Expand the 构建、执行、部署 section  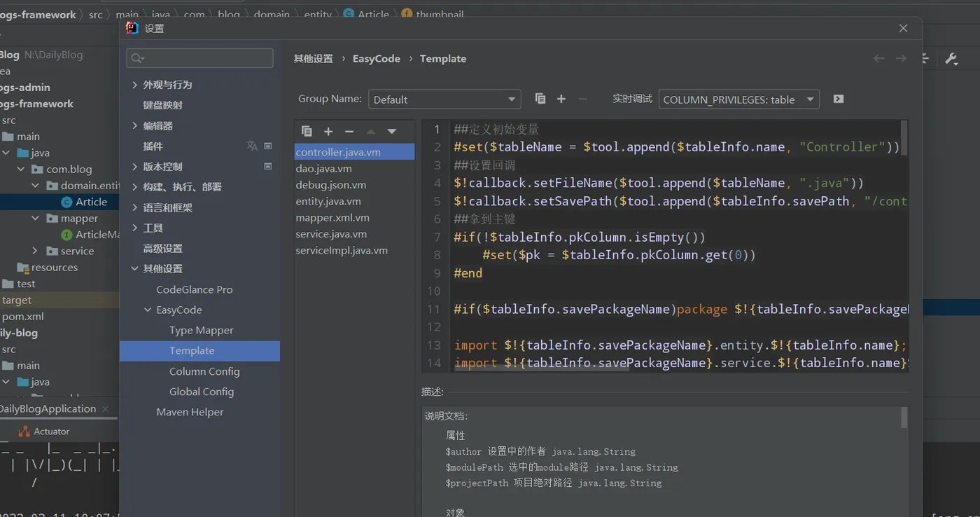click(134, 186)
